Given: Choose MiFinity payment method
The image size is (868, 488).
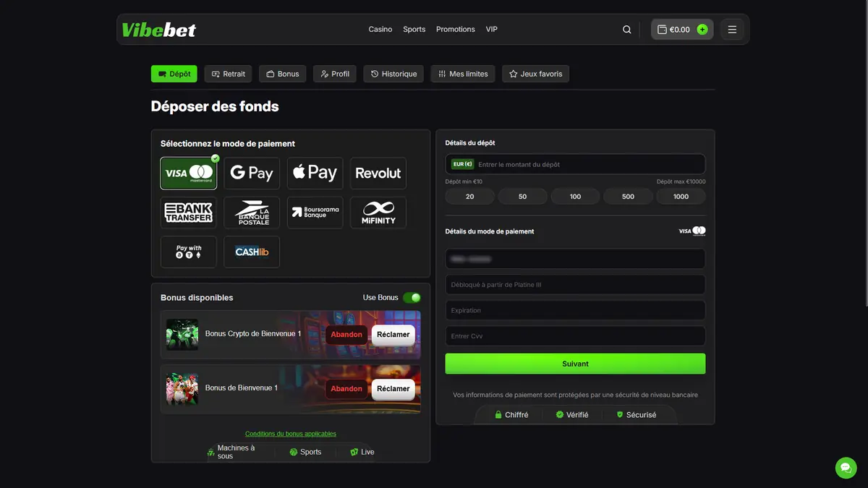Looking at the screenshot, I should (378, 213).
